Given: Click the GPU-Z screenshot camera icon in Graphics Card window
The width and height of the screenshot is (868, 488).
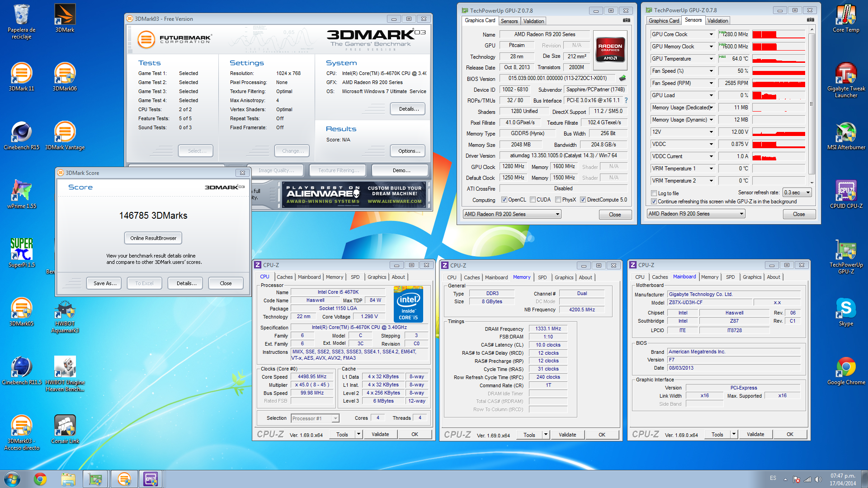Looking at the screenshot, I should [x=626, y=20].
